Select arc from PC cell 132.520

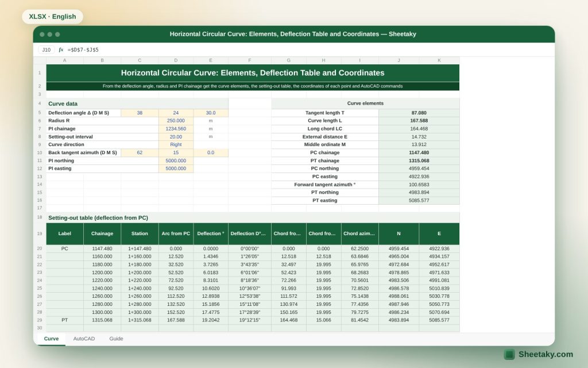176,304
